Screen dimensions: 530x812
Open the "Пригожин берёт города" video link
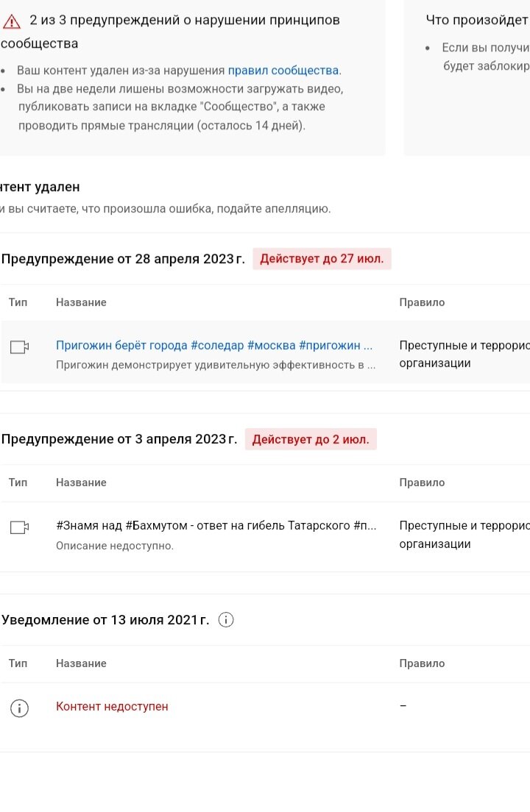point(214,345)
